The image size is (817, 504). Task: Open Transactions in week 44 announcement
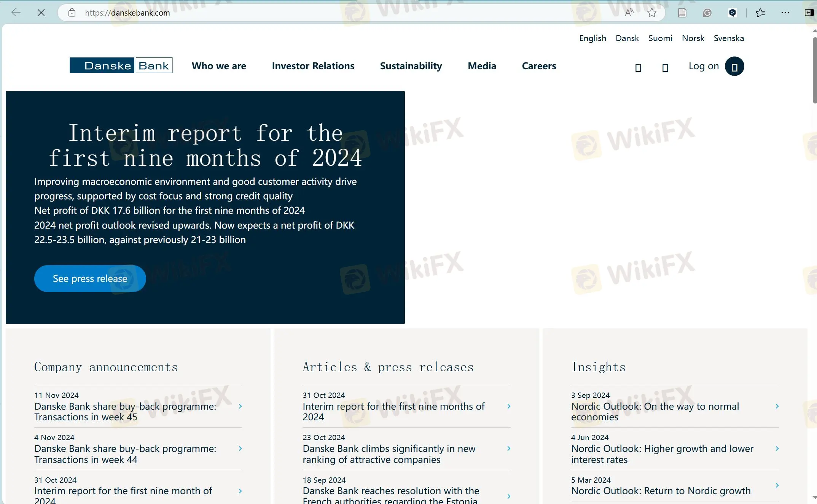(125, 454)
